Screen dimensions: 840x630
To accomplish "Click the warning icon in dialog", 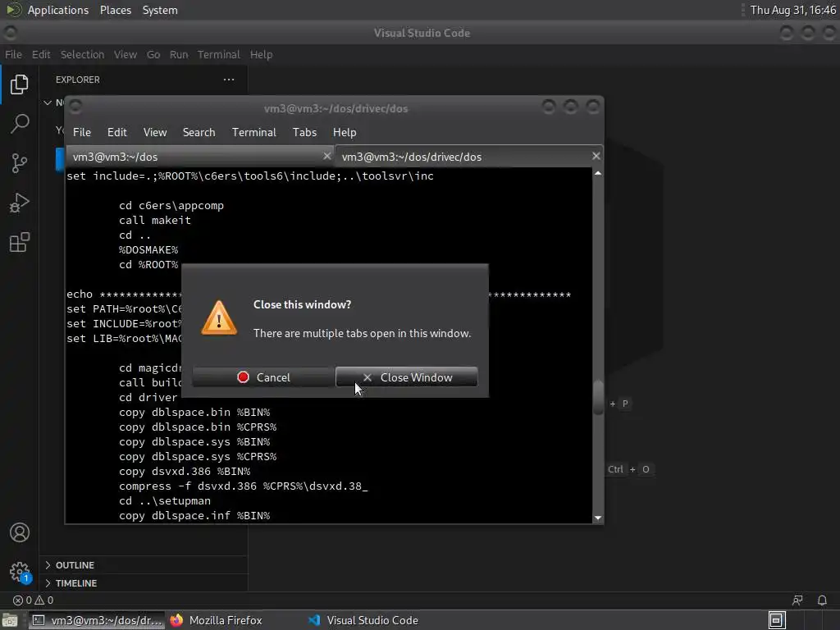I will pos(219,318).
